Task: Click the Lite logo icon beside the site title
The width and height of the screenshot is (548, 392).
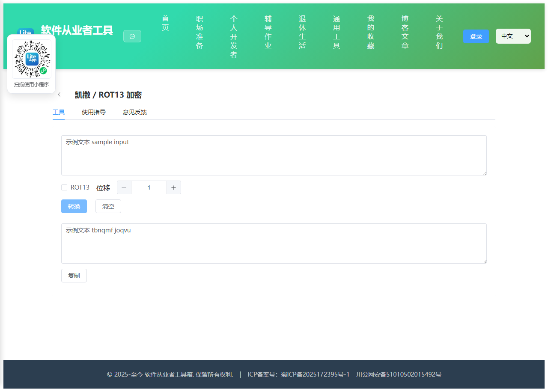Action: click(x=26, y=31)
